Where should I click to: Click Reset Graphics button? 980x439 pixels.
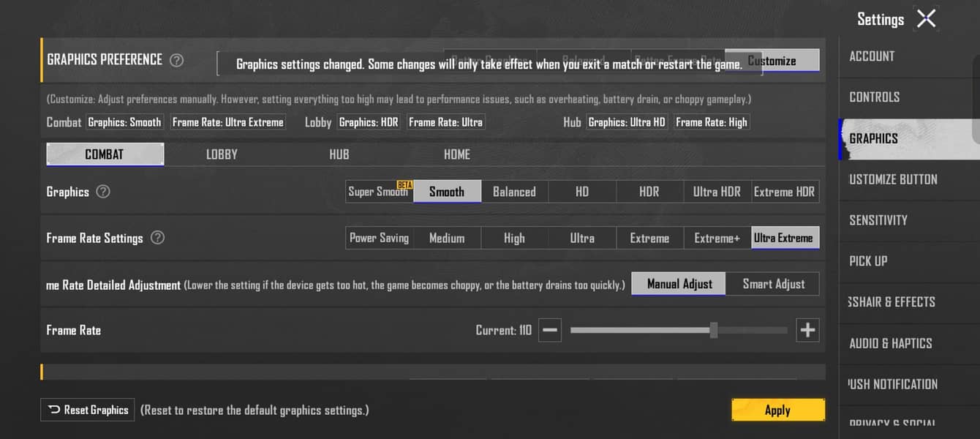point(88,410)
